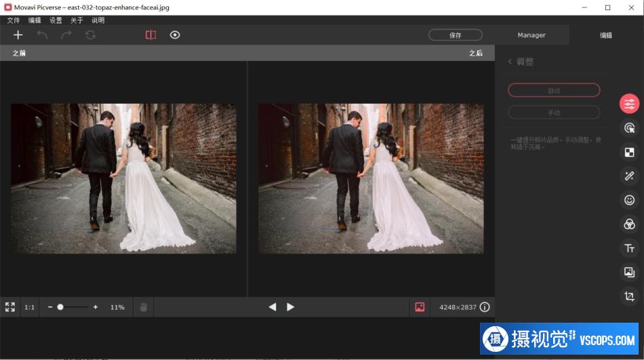The width and height of the screenshot is (644, 360).
Task: Click the minus zoom out button
Action: click(x=50, y=307)
